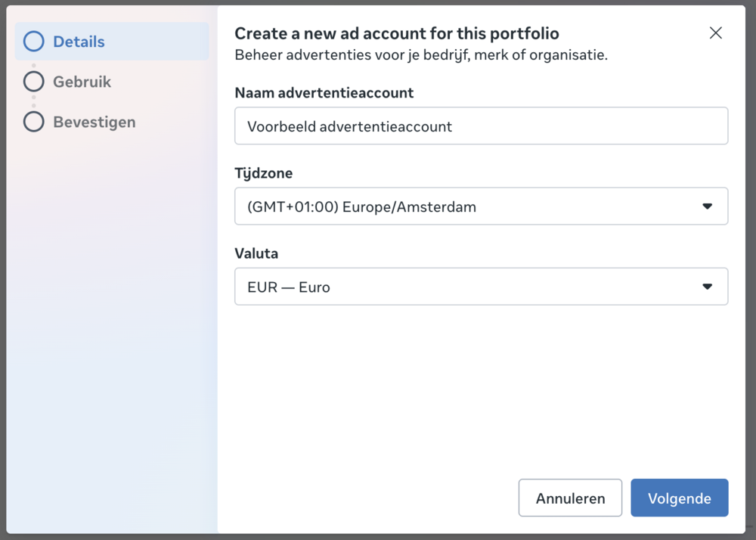The width and height of the screenshot is (756, 540).
Task: Click the Bevestigen step circle indicator
Action: [33, 122]
